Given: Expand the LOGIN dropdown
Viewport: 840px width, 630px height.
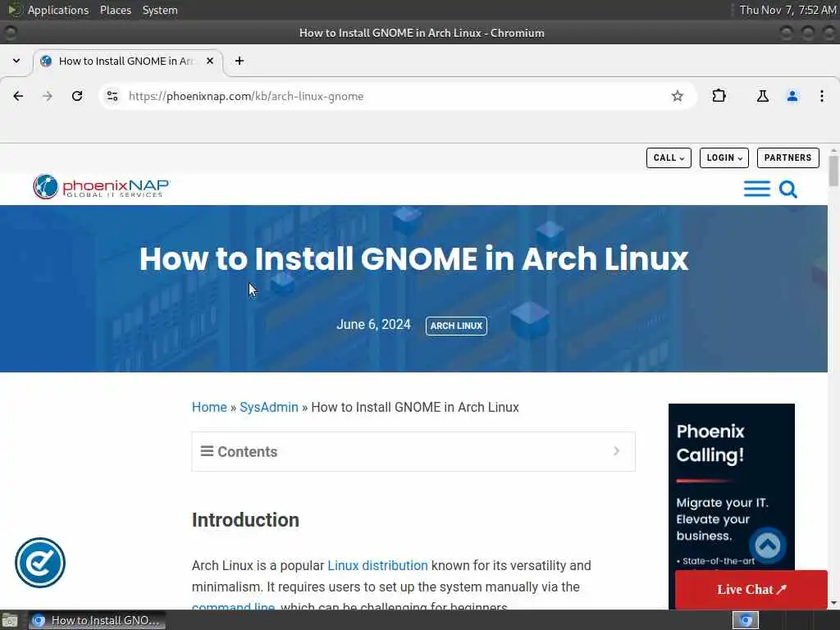Looking at the screenshot, I should [724, 158].
